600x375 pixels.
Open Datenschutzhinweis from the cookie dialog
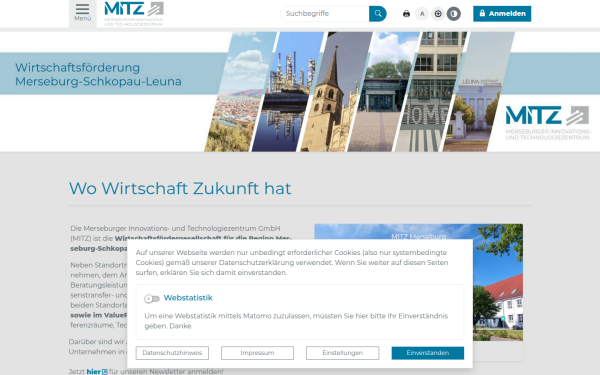pyautogui.click(x=172, y=353)
